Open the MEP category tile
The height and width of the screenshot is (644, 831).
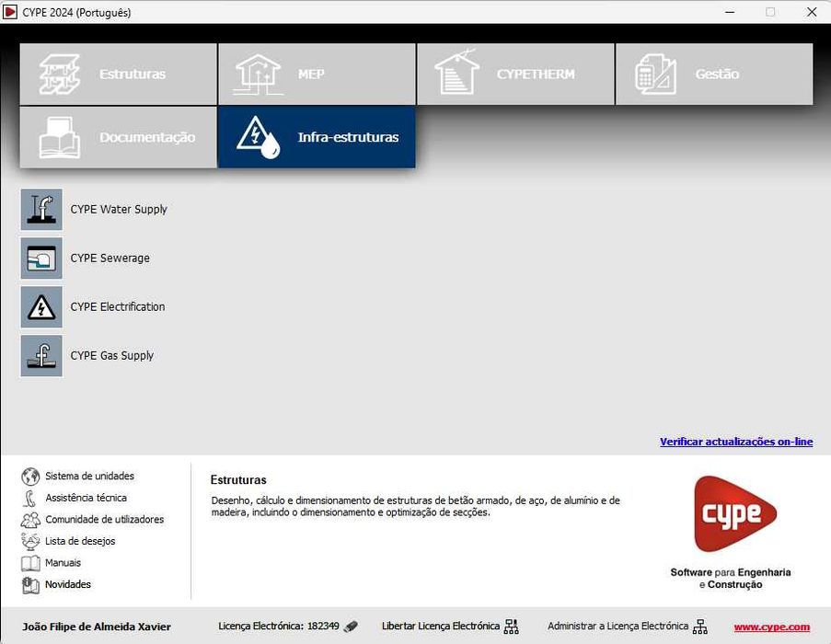click(x=317, y=75)
